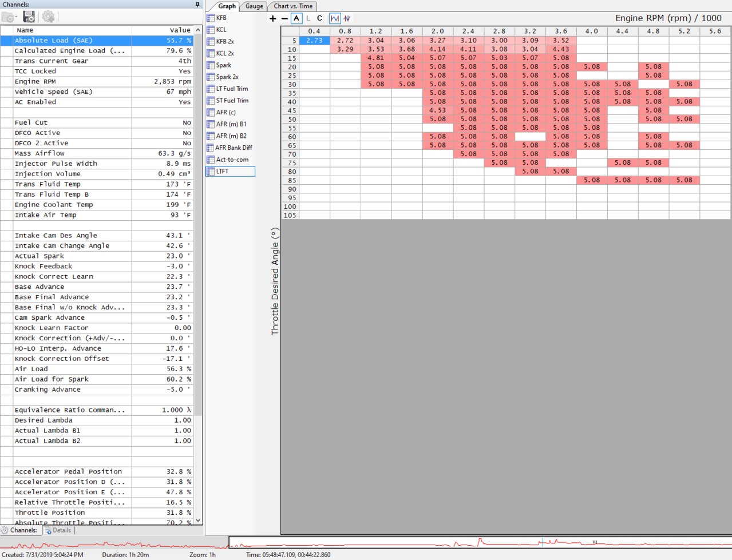The image size is (732, 560).
Task: Click the minus zoom-out graph icon
Action: [284, 18]
